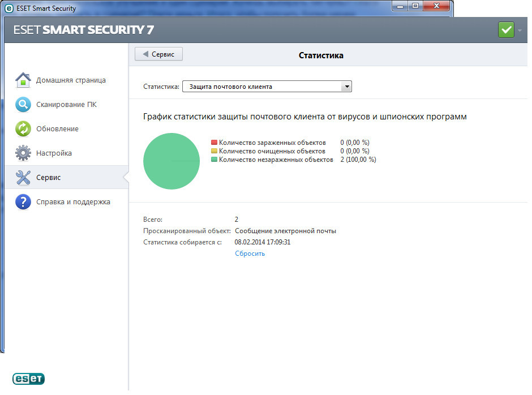Expand the arrow next to the status checkmark

coord(520,31)
